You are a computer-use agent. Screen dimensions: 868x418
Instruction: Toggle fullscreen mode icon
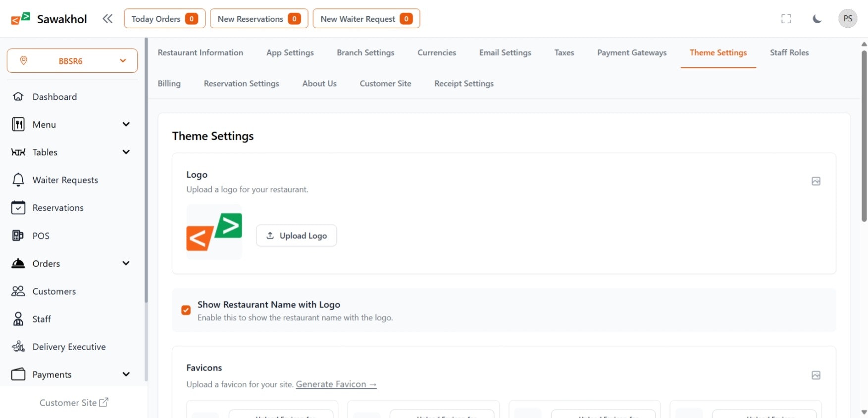[x=786, y=19]
